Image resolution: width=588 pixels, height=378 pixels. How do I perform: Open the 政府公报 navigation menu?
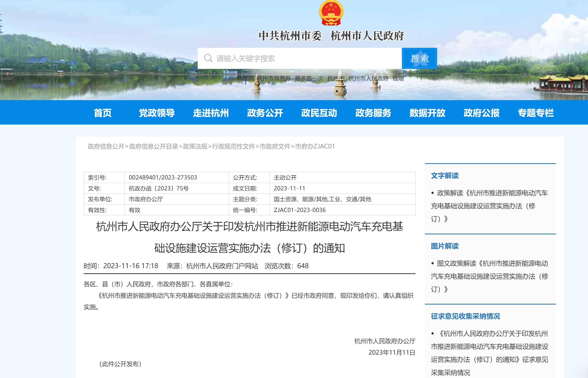[x=482, y=113]
